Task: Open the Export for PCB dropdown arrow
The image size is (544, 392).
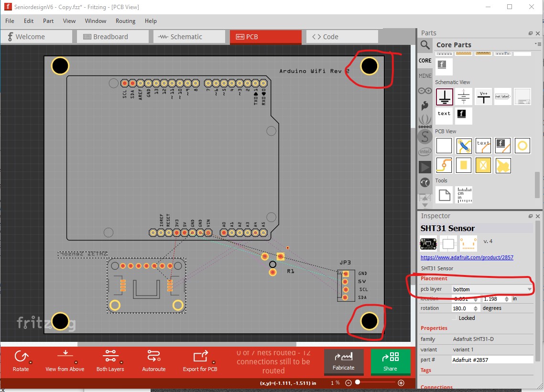Action: point(214,362)
